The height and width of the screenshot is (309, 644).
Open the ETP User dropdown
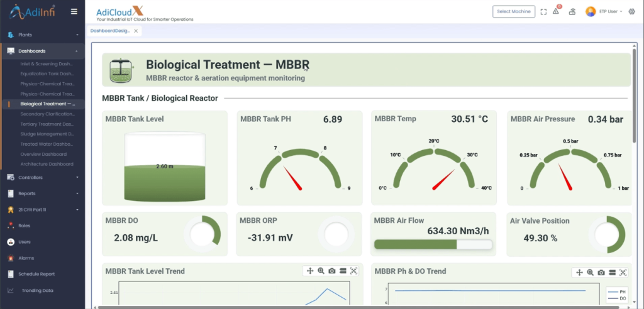[611, 11]
